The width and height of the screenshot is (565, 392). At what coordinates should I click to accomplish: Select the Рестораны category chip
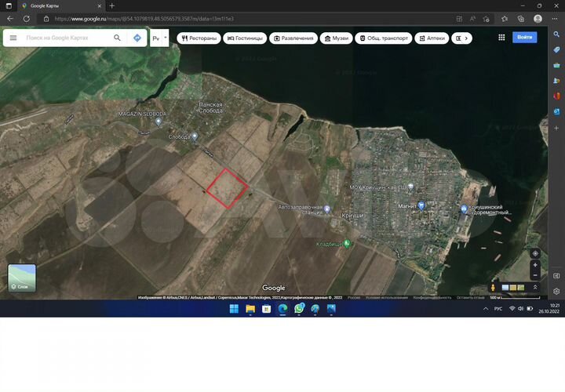click(x=199, y=38)
